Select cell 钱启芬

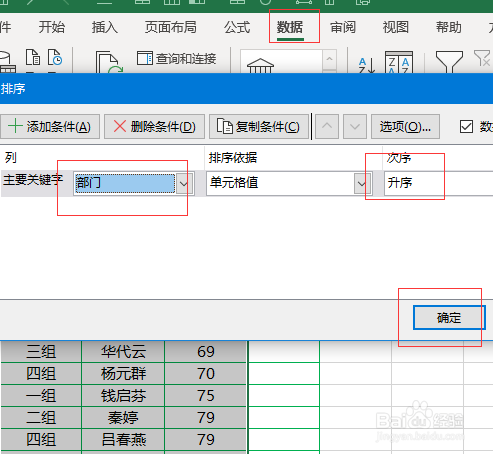[123, 396]
